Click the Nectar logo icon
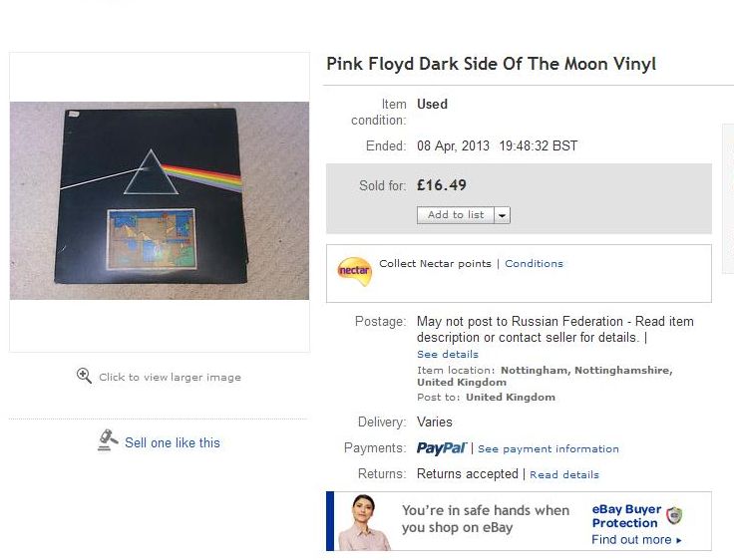 click(x=354, y=271)
